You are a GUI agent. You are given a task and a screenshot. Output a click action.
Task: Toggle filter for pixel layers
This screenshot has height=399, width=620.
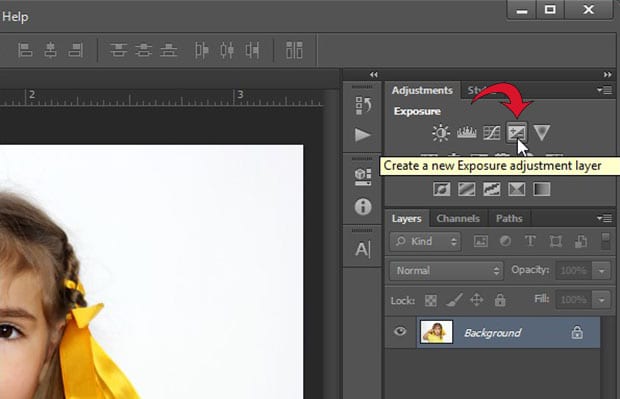coord(480,241)
